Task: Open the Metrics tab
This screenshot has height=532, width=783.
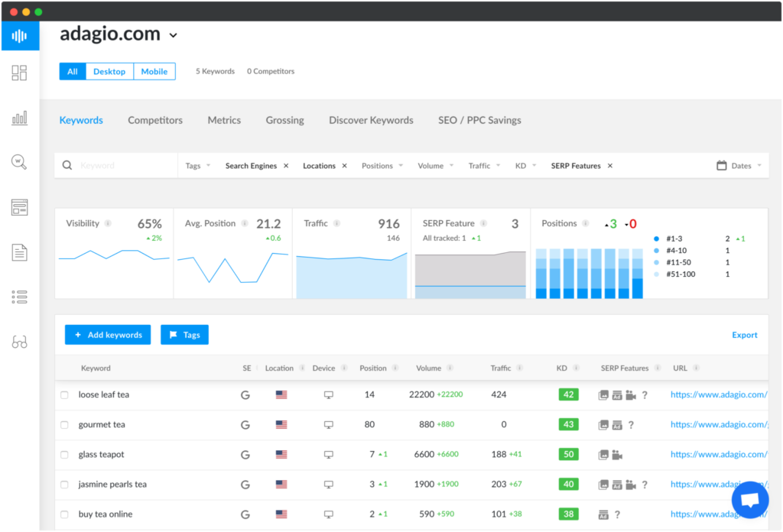Action: coord(224,120)
